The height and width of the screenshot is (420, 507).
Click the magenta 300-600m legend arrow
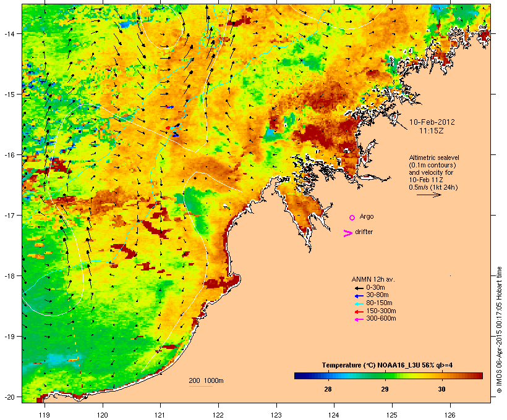click(359, 319)
